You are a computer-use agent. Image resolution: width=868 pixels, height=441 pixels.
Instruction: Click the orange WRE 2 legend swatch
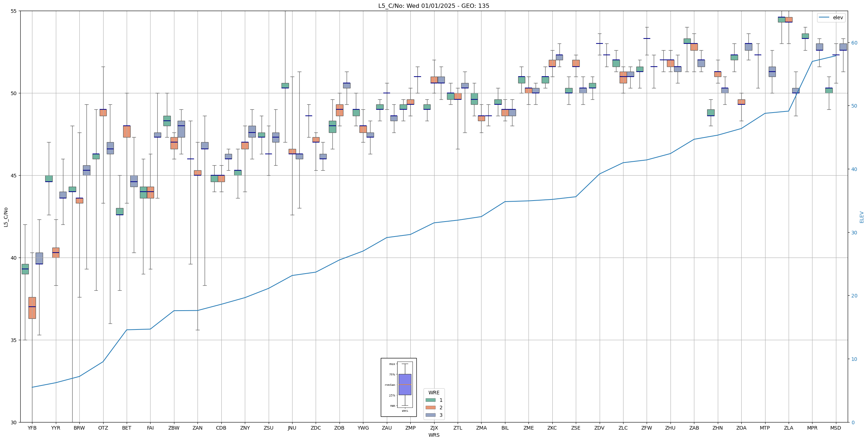[x=430, y=408]
